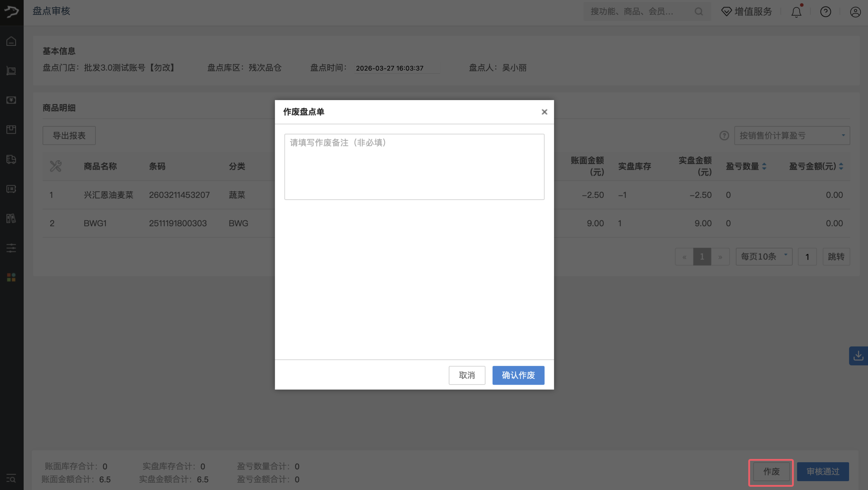Open the notification bell icon
Viewport: 868px width, 490px height.
pyautogui.click(x=796, y=12)
